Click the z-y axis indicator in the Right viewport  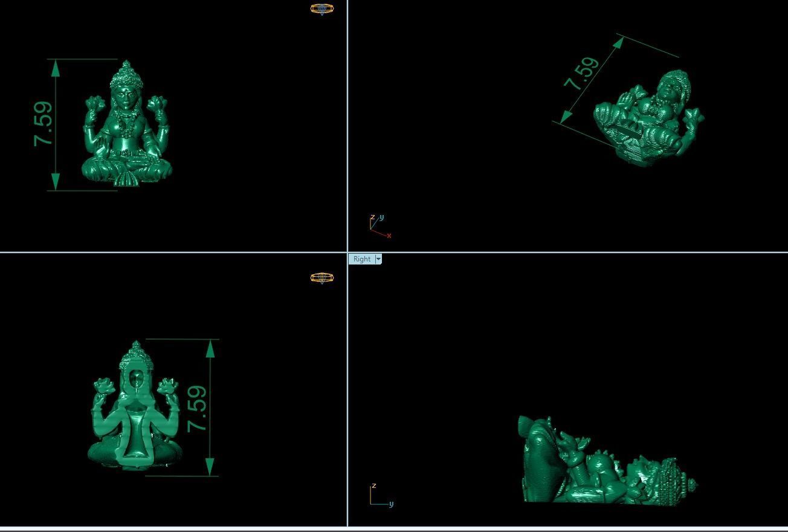coord(381,495)
